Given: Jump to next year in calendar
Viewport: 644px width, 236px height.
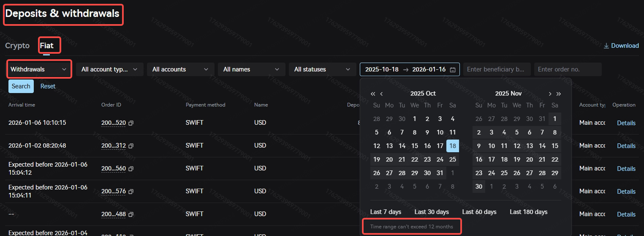Looking at the screenshot, I should pos(559,94).
